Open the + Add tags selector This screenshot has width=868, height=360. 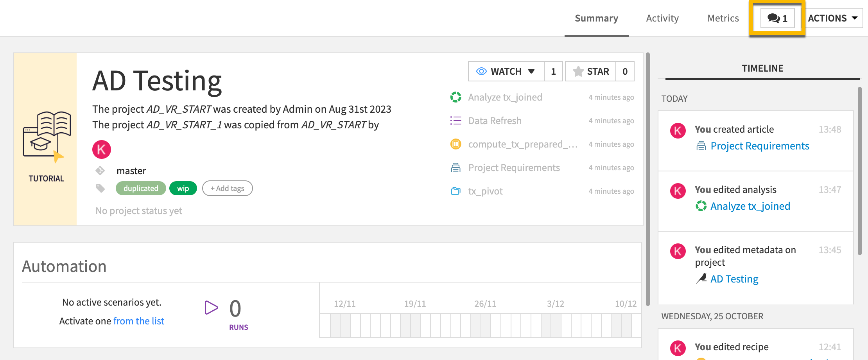(227, 188)
